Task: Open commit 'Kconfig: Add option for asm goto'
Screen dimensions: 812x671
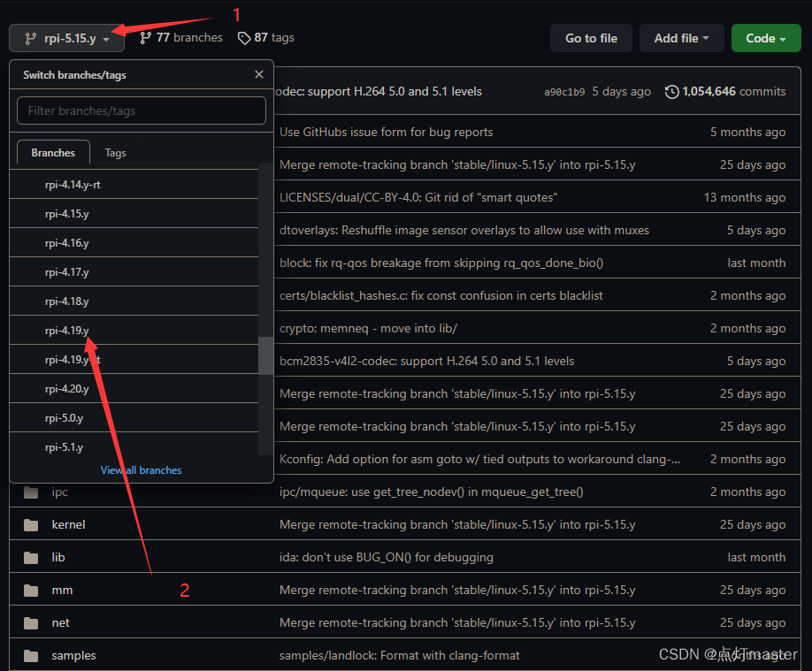Action: coord(479,459)
